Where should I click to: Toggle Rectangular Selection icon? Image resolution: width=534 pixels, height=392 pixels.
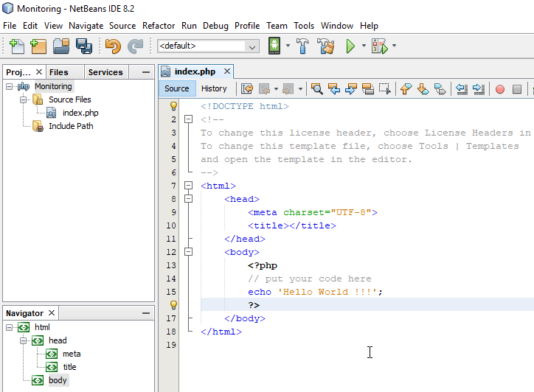coord(385,89)
